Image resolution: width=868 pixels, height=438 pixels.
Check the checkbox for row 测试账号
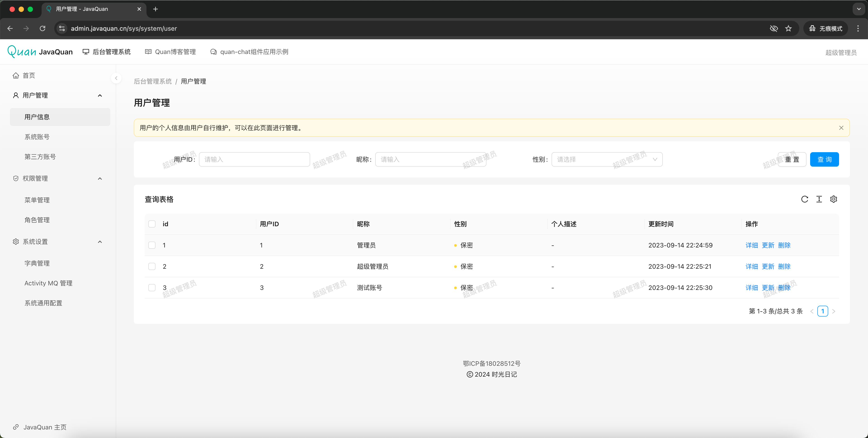tap(152, 288)
